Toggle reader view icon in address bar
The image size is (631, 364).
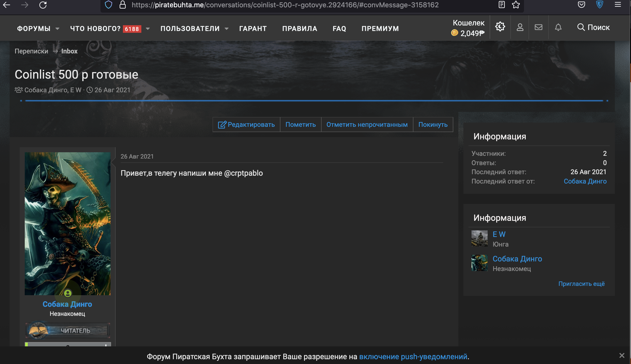point(502,5)
